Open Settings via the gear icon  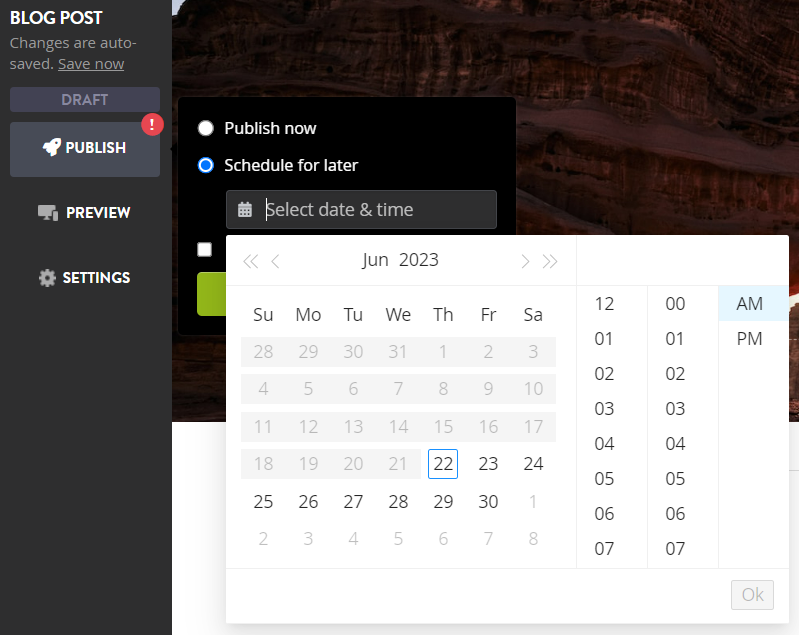tap(47, 278)
